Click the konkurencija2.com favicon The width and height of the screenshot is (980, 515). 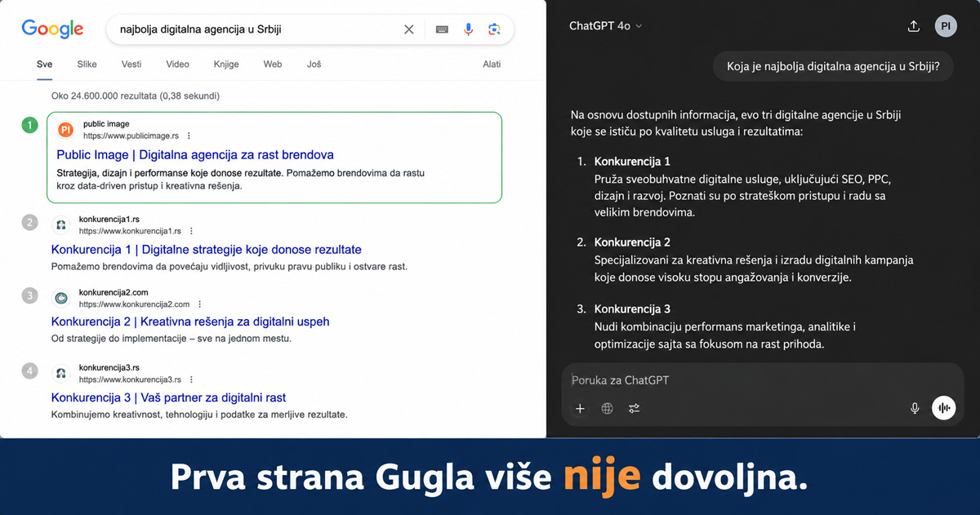(x=61, y=298)
